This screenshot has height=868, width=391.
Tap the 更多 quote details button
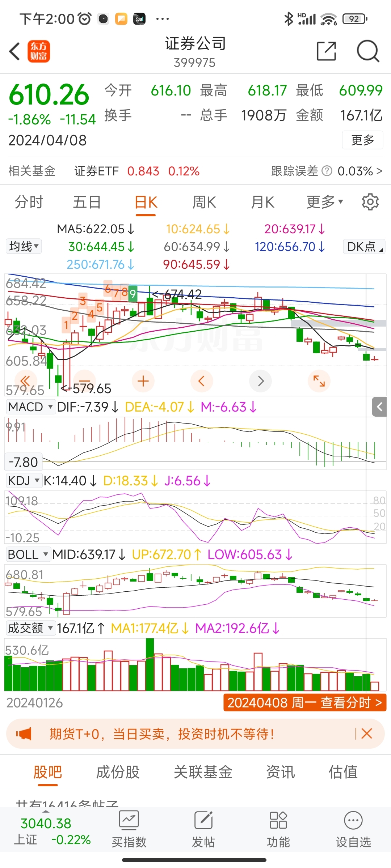tap(362, 140)
